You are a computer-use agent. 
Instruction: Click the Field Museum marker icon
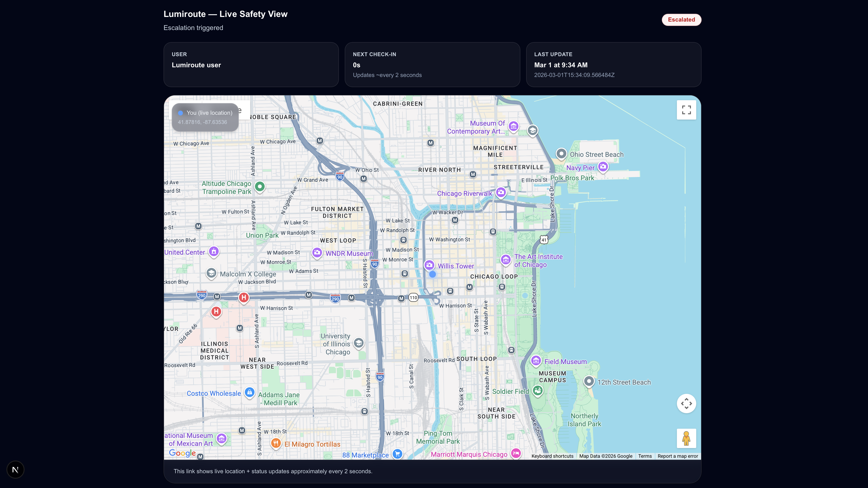click(536, 361)
